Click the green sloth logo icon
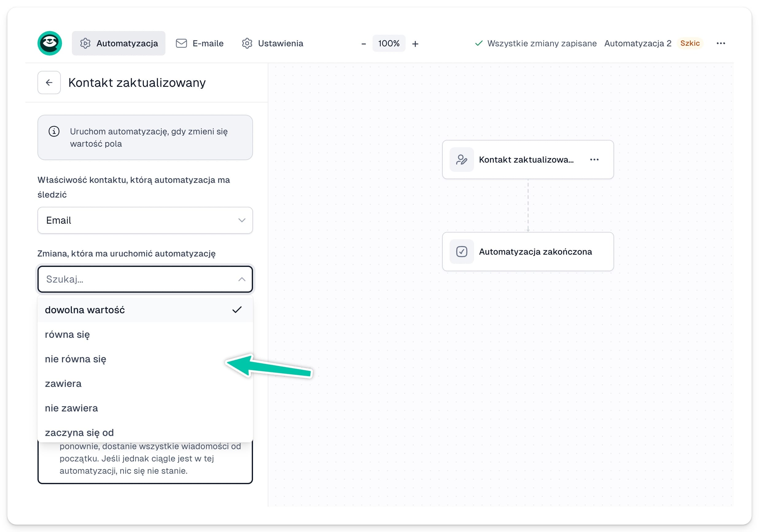The image size is (759, 532). coord(49,43)
